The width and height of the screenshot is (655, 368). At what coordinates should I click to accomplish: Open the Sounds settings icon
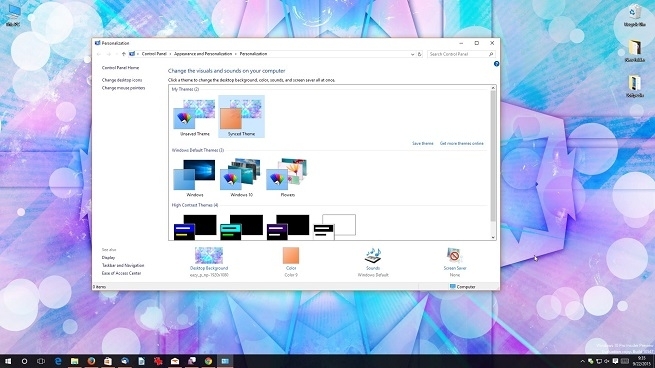pos(373,255)
